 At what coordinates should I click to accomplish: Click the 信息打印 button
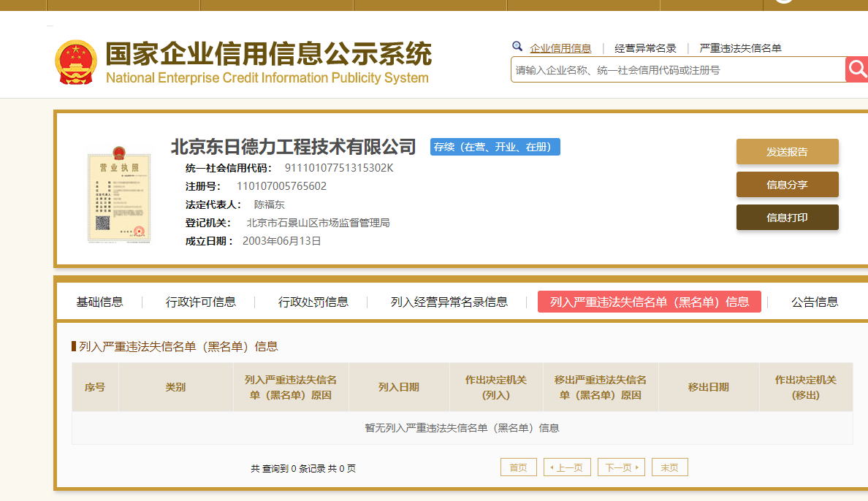[x=787, y=217]
